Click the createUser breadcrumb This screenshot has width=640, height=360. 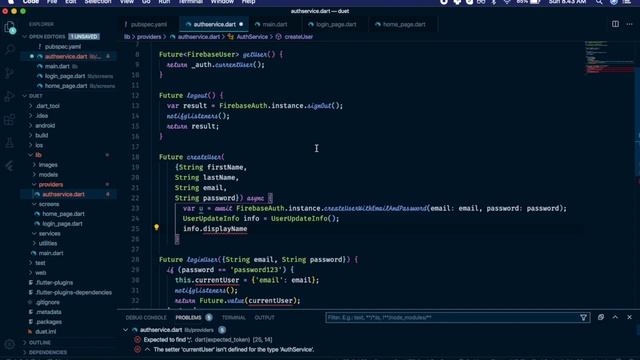tap(299, 37)
